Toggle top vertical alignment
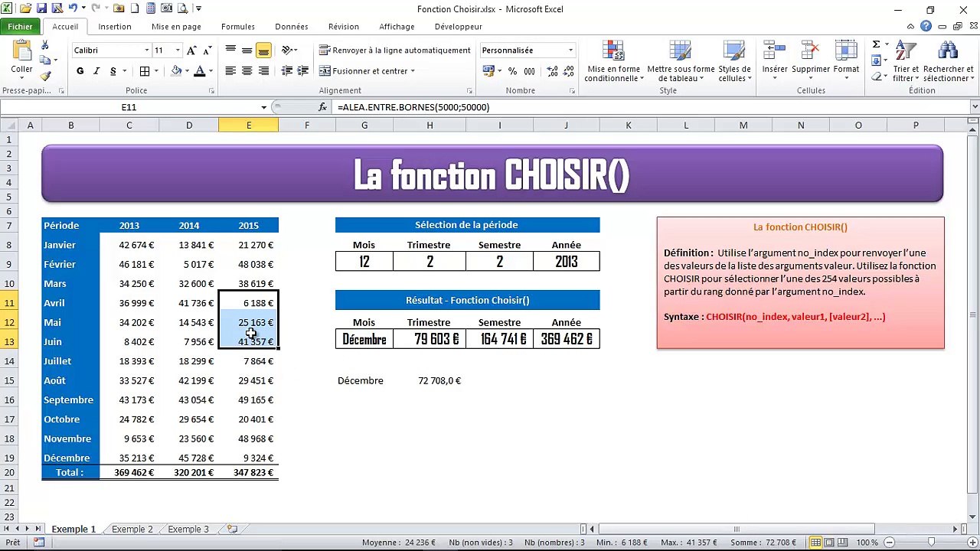This screenshot has height=551, width=980. tap(230, 51)
